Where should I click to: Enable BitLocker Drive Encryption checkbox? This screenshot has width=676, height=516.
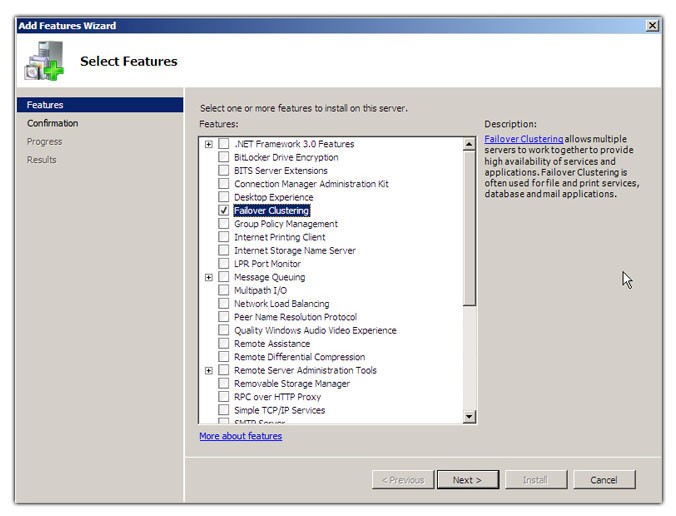pyautogui.click(x=223, y=156)
